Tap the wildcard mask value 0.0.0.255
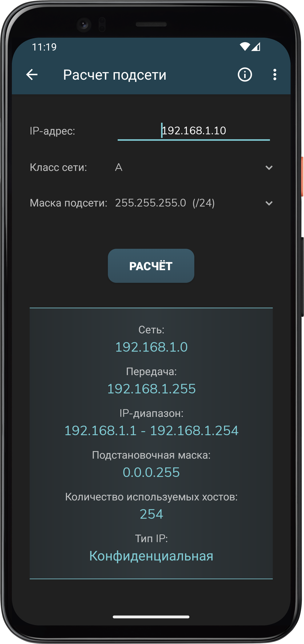 (151, 472)
